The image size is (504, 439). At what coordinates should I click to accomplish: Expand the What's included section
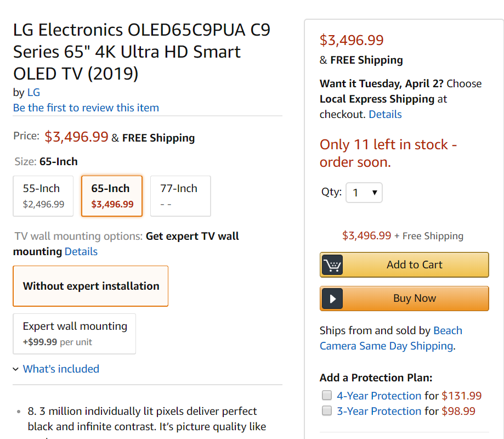pos(61,369)
